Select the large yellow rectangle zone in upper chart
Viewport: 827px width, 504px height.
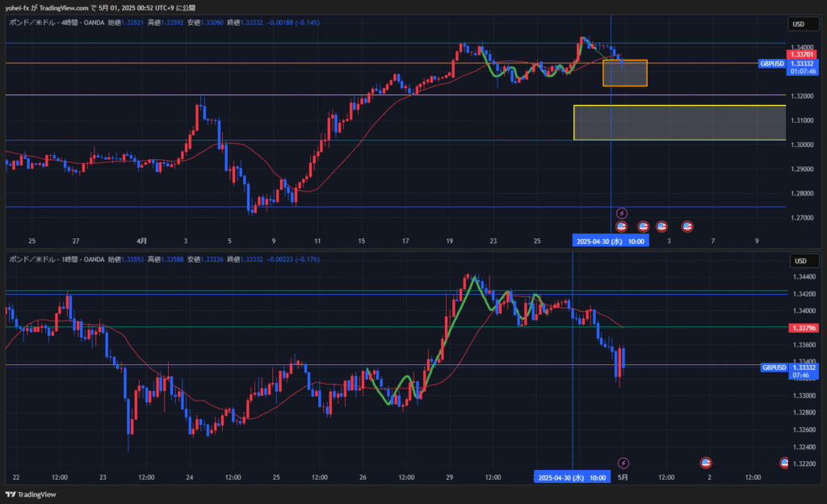678,123
